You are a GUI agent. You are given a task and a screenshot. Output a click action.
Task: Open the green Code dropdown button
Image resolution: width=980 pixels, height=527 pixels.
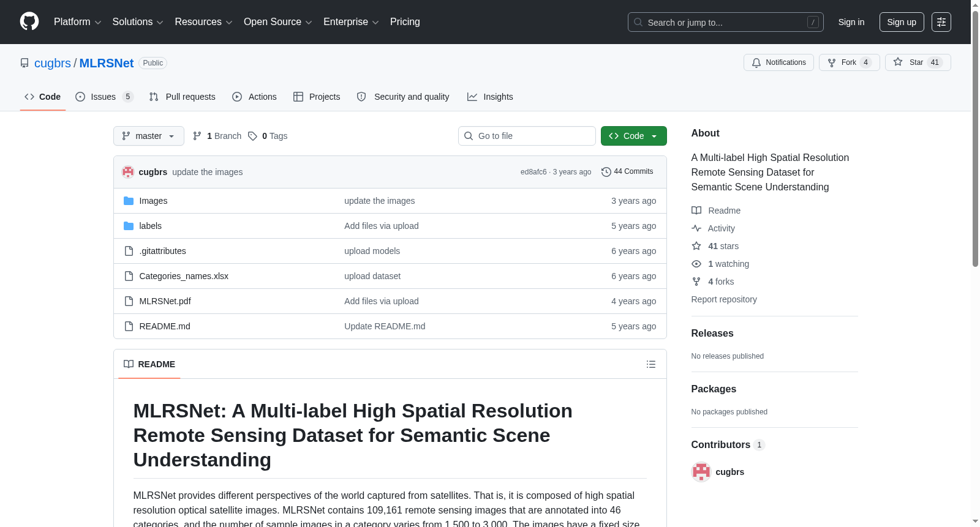(x=634, y=136)
